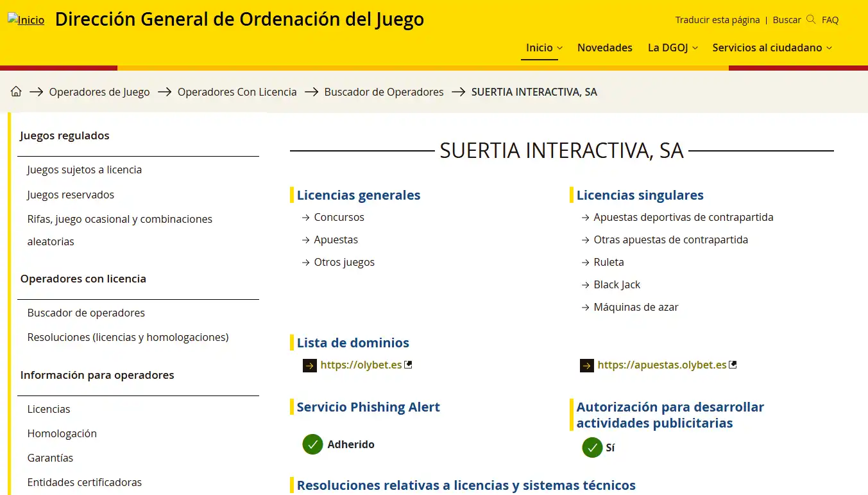The width and height of the screenshot is (868, 495).
Task: Click Máquinas de azar license
Action: tap(636, 307)
